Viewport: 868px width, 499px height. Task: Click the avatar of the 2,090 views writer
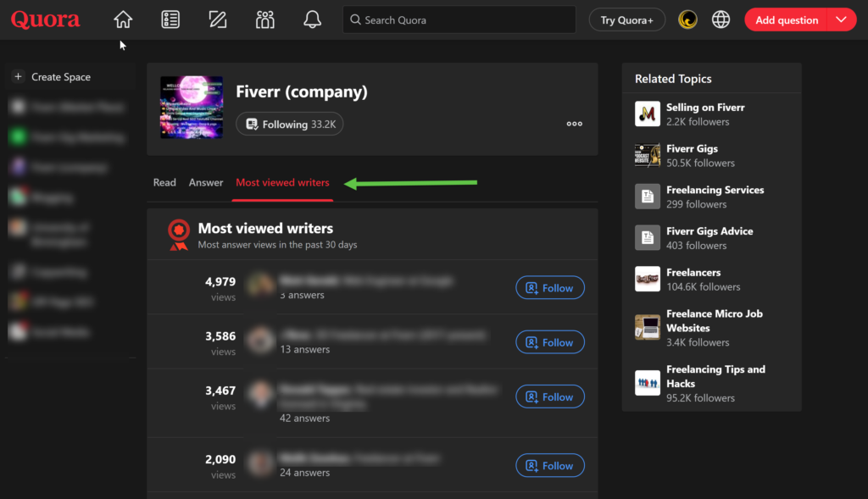(261, 463)
